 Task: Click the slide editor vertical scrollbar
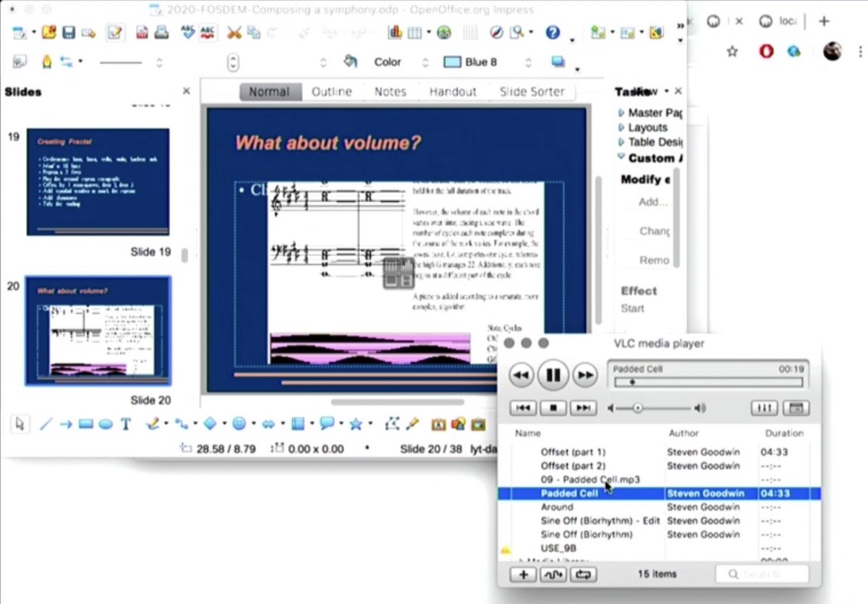coord(598,250)
